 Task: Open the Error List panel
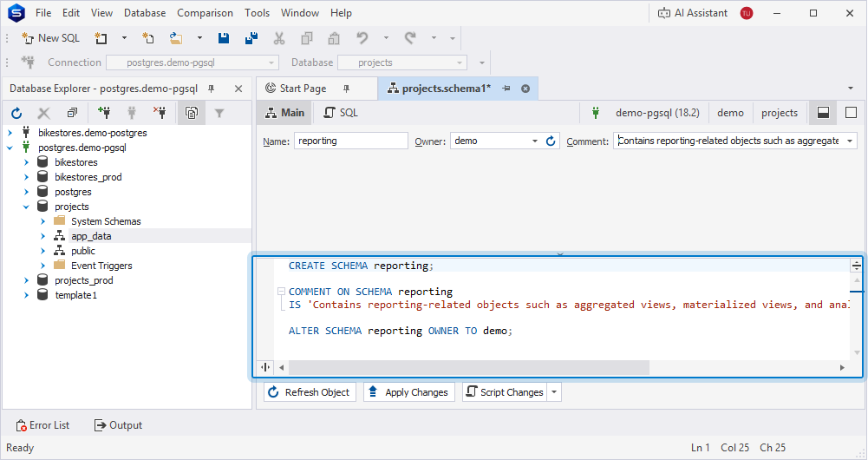(x=43, y=425)
